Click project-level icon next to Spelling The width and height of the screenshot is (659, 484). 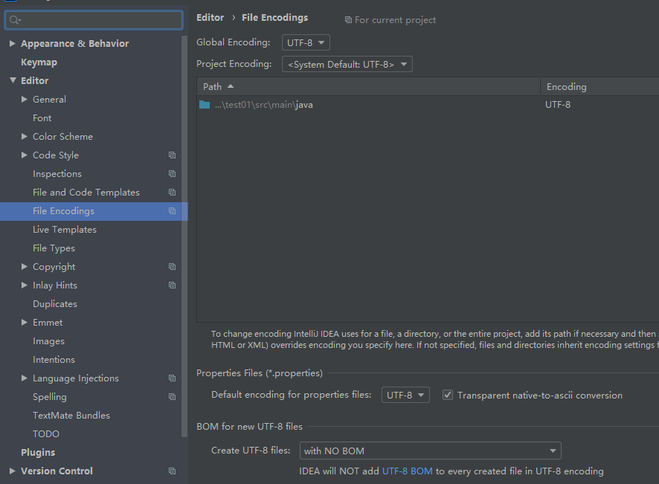click(172, 397)
